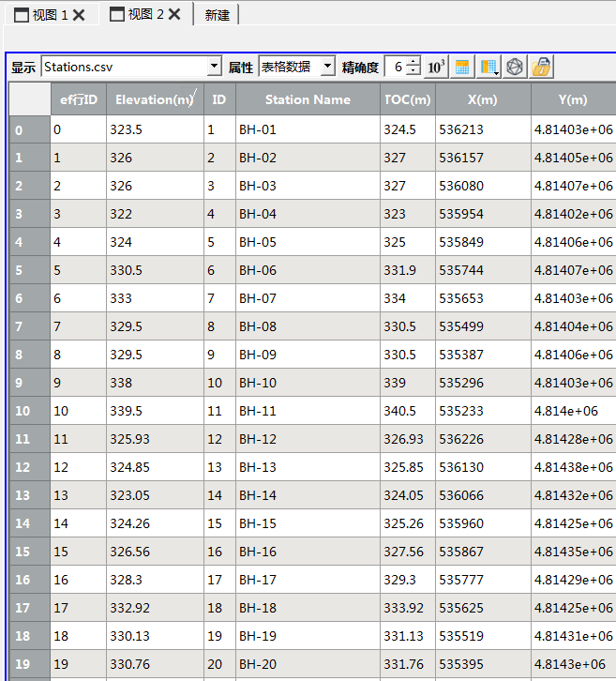Click the TOC cell 331.13

tap(408, 635)
